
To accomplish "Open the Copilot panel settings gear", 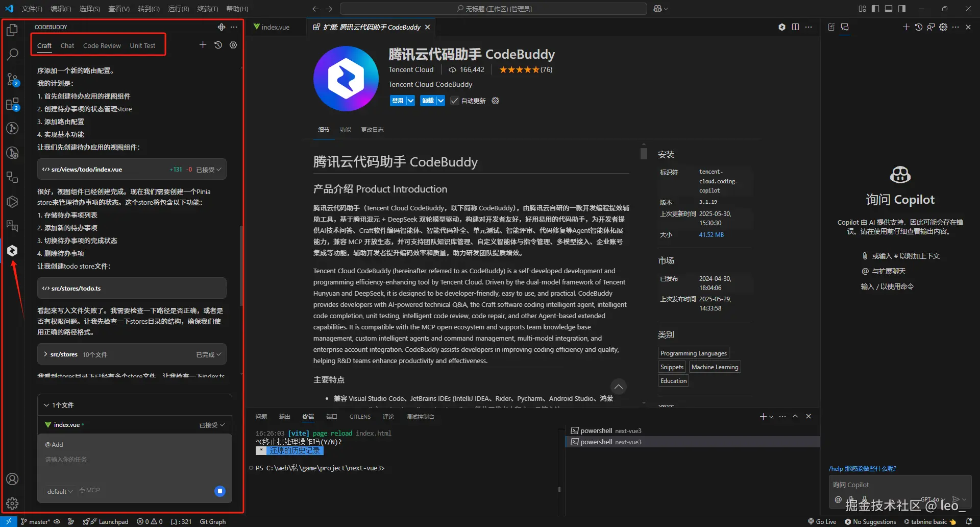I will point(943,27).
